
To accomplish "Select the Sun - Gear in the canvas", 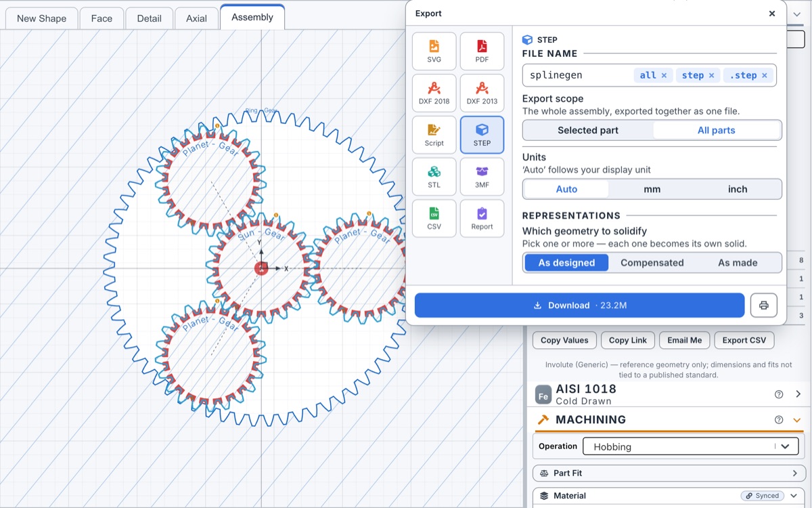I will [261, 269].
